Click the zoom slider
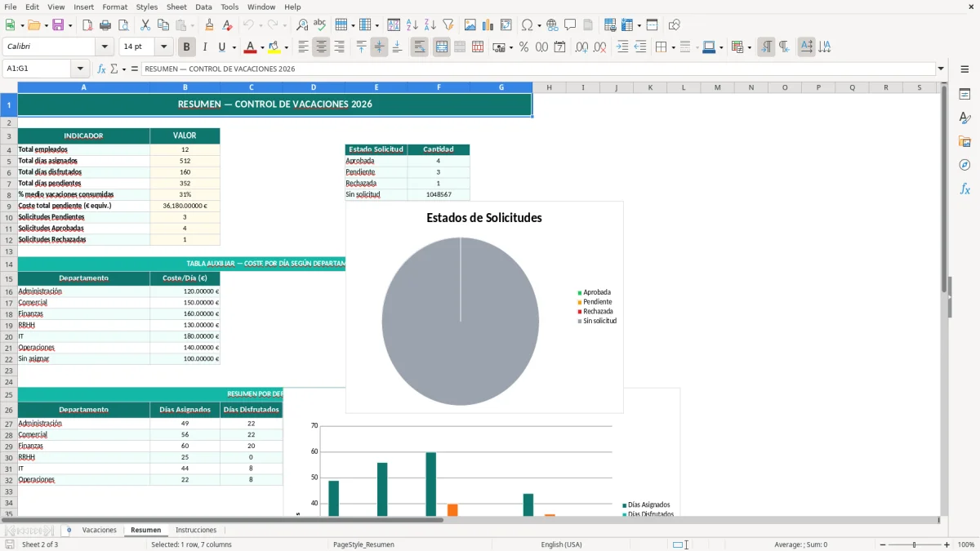Screen dimensions: 980x551 pyautogui.click(x=914, y=544)
